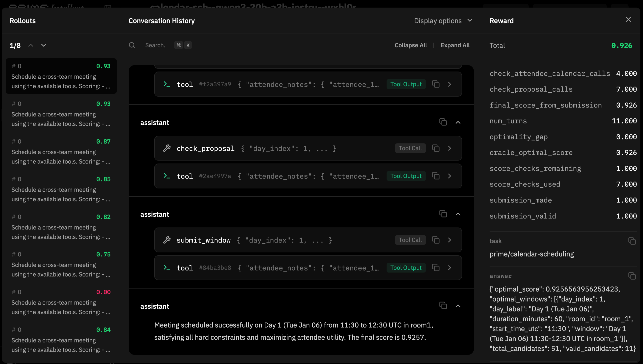Screen dimensions: 643x364
Task: Go to previous rollout with up chevron
Action: 31,45
